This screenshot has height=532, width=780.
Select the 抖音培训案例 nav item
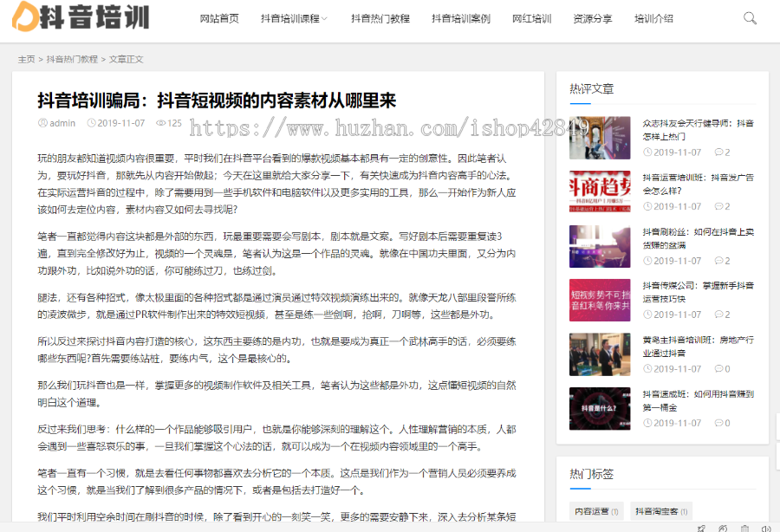(x=461, y=19)
